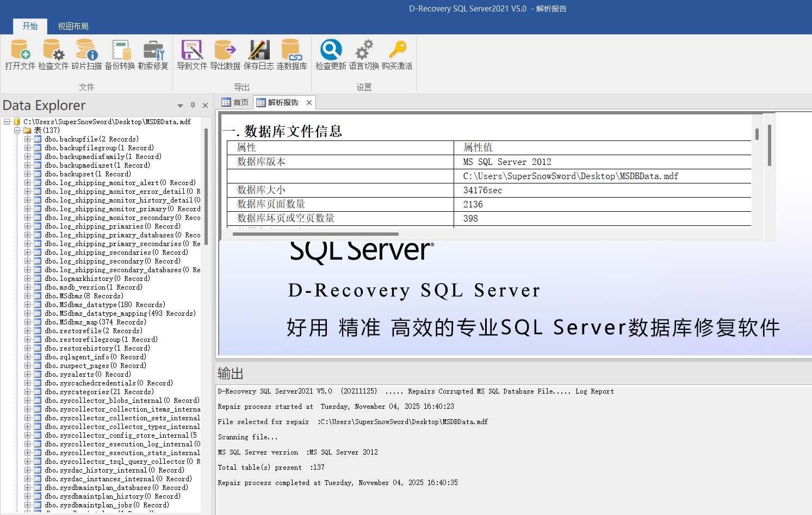Expand the dbo.syscategories table node
812x515 pixels.
pyautogui.click(x=27, y=392)
